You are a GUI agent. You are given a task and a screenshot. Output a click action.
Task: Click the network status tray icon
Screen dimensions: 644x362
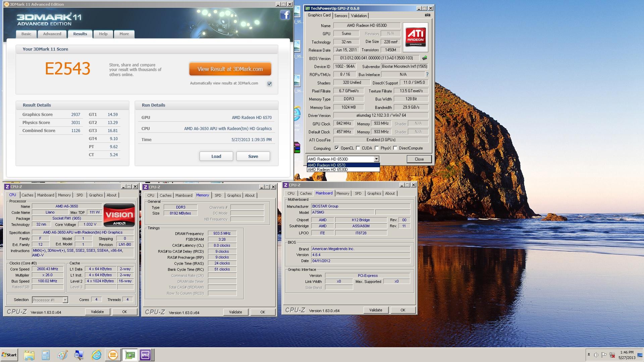612,355
